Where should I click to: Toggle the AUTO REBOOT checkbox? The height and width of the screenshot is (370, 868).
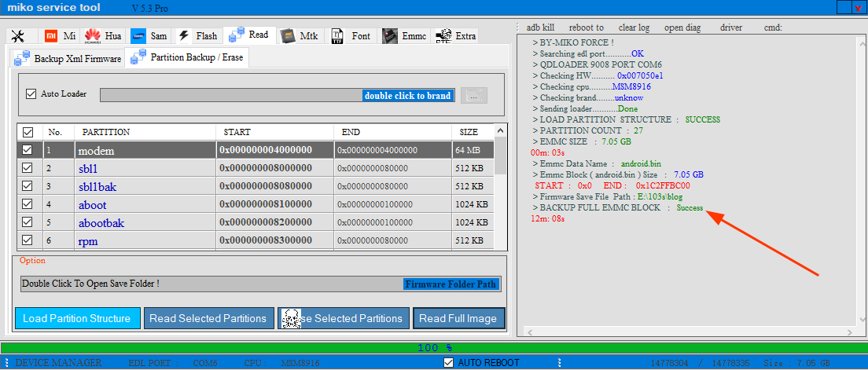(x=450, y=363)
